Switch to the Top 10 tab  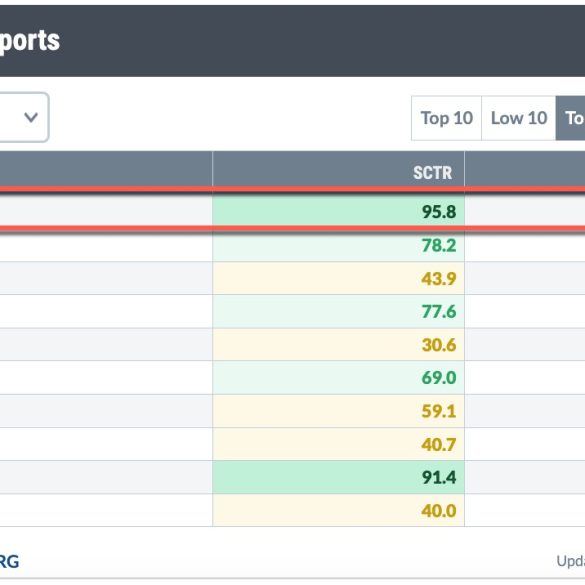tap(447, 118)
